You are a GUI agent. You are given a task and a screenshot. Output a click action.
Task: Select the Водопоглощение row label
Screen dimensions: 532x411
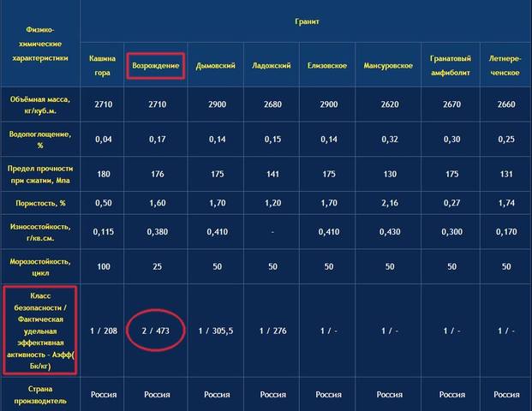pos(40,140)
